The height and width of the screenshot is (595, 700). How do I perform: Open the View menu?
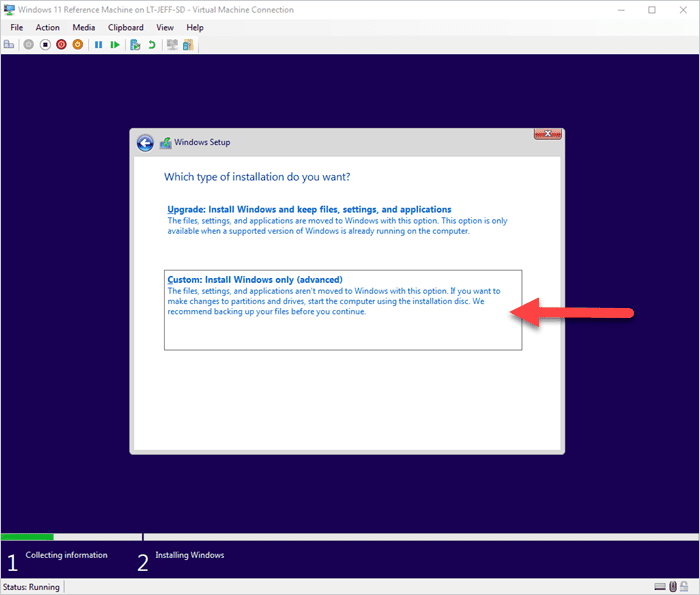(165, 28)
